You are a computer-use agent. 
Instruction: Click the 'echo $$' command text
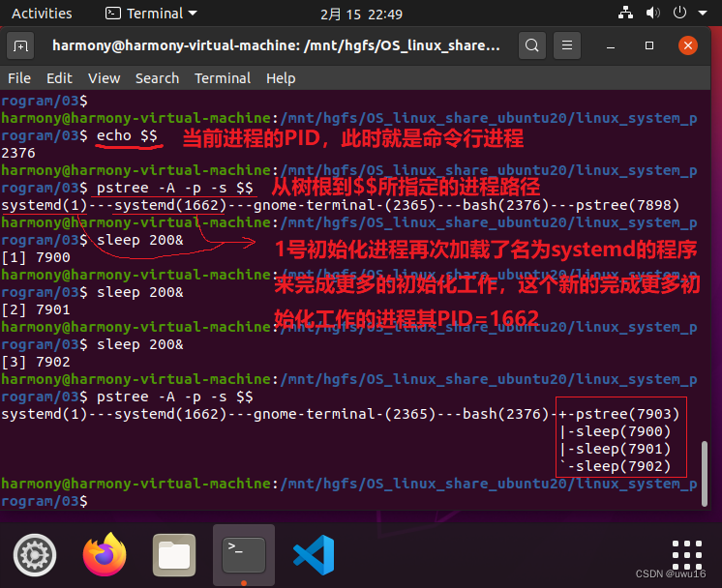127,135
